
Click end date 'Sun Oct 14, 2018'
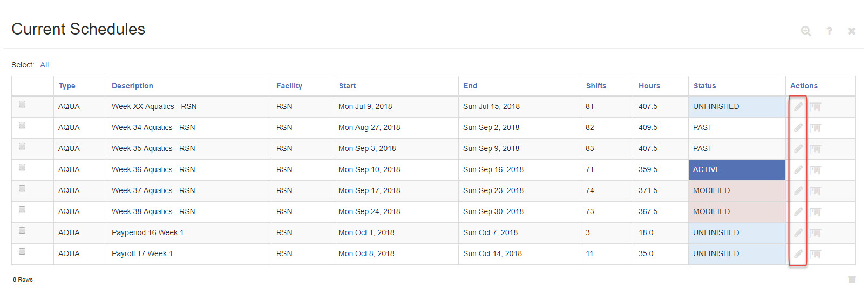492,253
